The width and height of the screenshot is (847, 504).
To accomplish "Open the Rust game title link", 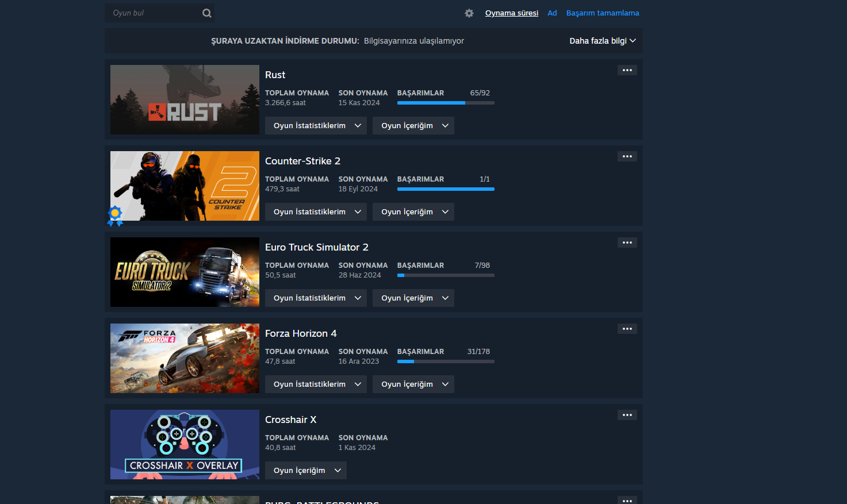I will point(275,75).
